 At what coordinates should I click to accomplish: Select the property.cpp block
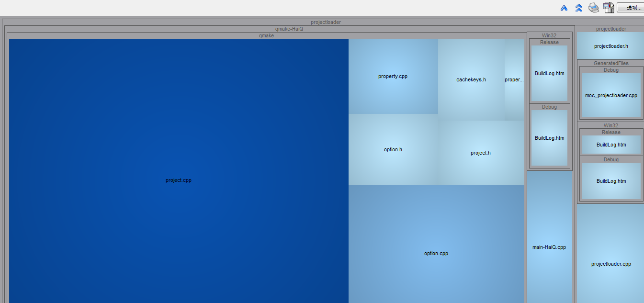pos(393,76)
